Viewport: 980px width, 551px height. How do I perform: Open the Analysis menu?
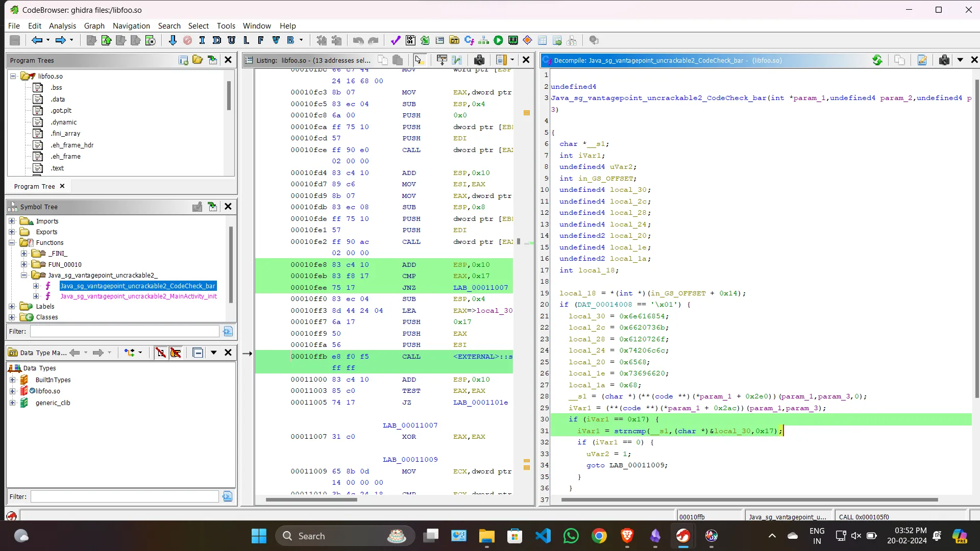tap(62, 26)
